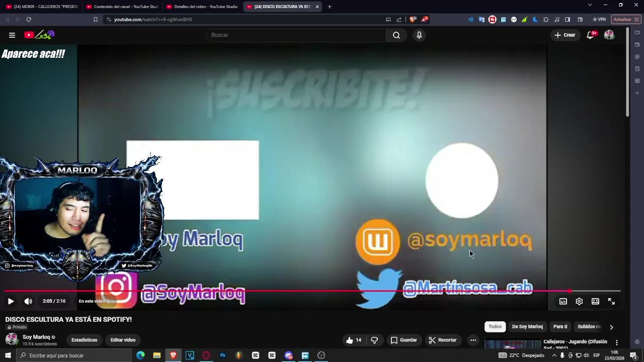Show hidden system tray icons
This screenshot has width=644, height=362.
pyautogui.click(x=554, y=355)
